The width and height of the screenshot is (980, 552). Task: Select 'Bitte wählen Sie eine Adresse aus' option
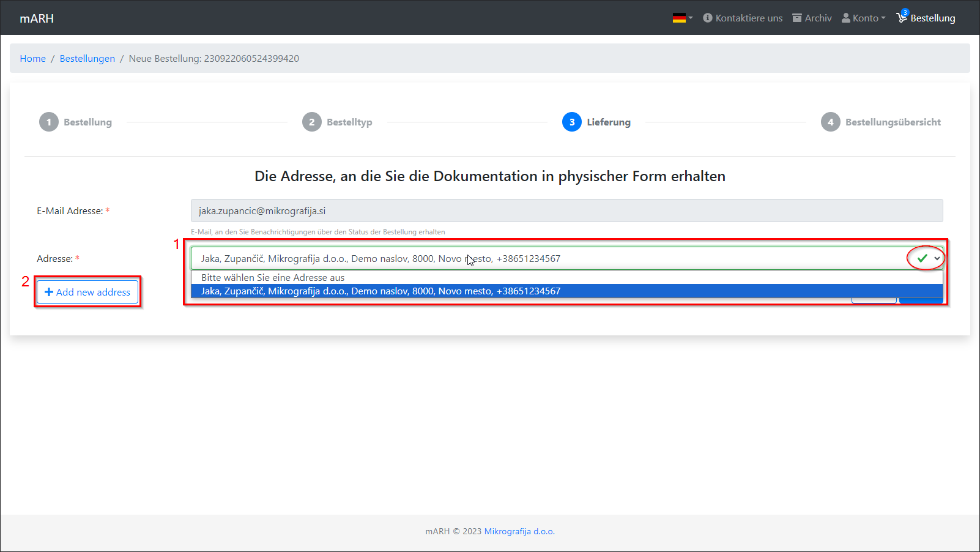[273, 278]
